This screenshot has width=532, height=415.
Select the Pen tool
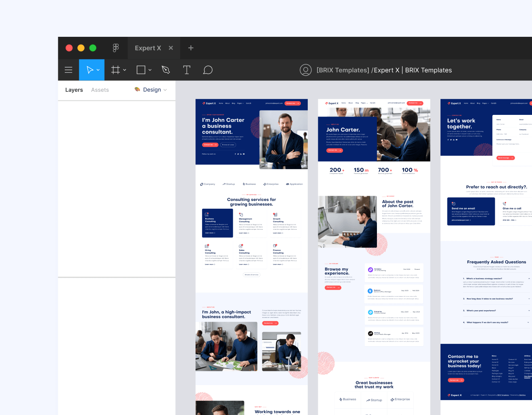(166, 70)
